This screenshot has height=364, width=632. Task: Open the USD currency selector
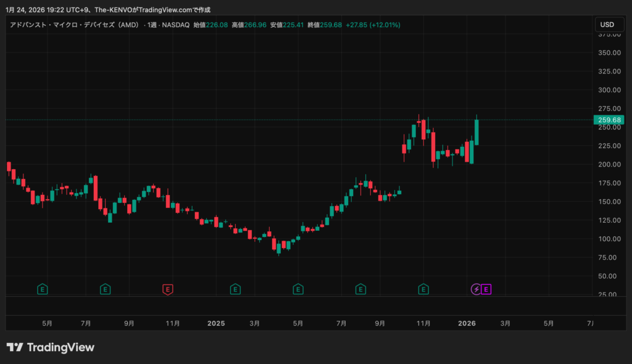pyautogui.click(x=607, y=25)
